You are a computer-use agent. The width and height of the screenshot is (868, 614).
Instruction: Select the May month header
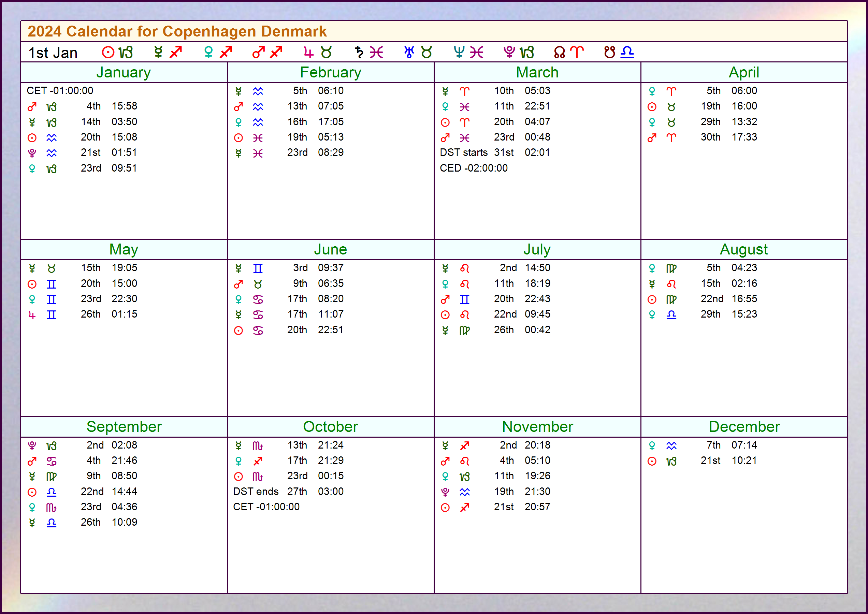coord(124,249)
